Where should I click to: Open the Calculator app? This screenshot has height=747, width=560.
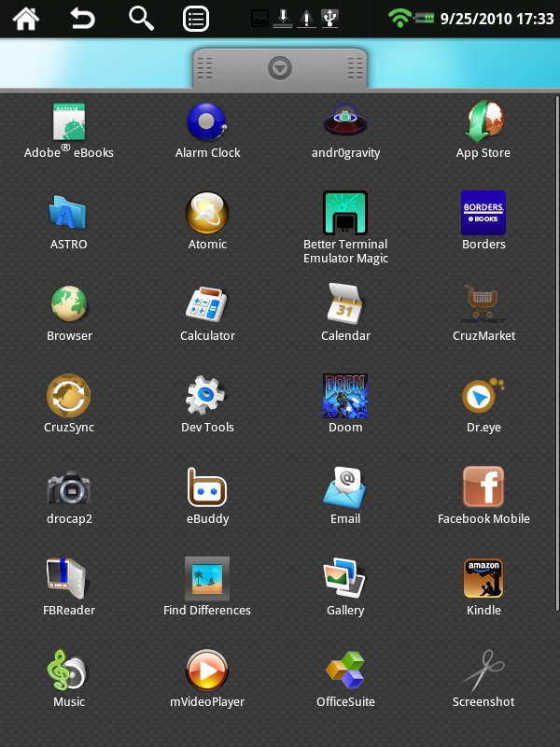click(x=206, y=303)
